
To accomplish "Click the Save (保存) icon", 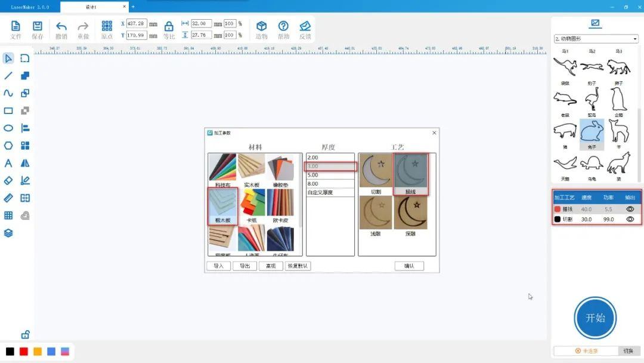I will tap(38, 26).
